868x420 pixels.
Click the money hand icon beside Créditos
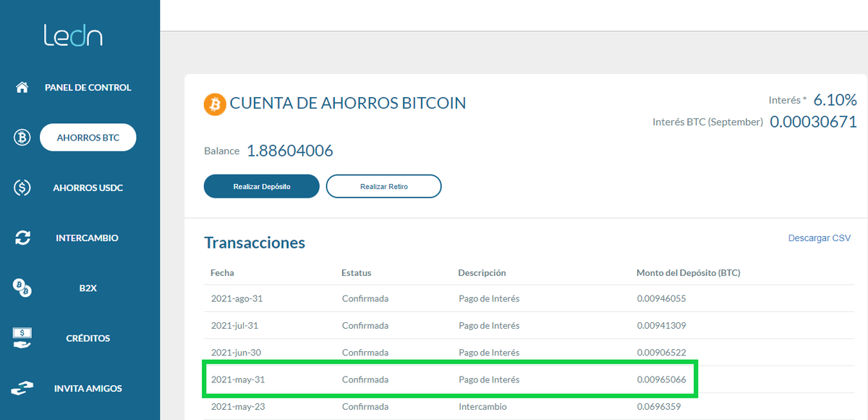coord(22,338)
